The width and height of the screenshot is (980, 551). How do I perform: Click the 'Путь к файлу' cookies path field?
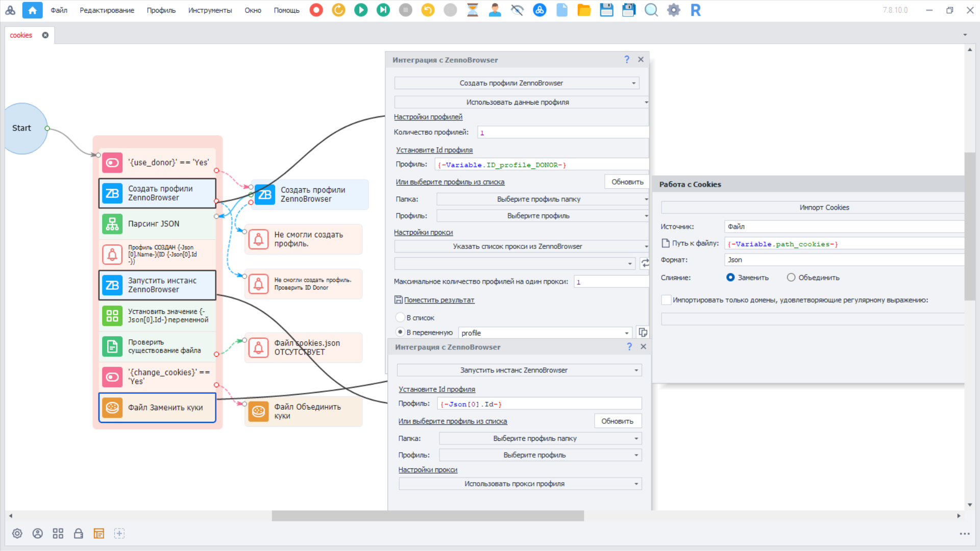pyautogui.click(x=844, y=244)
